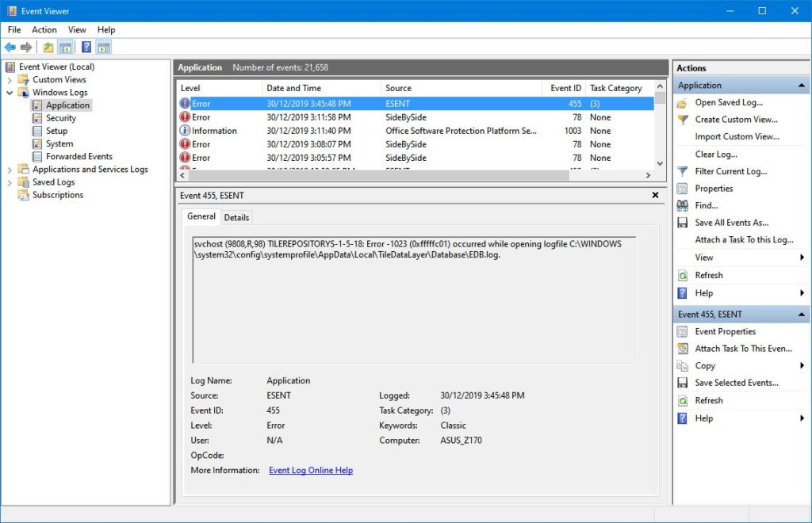Switch to the Details tab
Image resolution: width=812 pixels, height=523 pixels.
(x=236, y=218)
